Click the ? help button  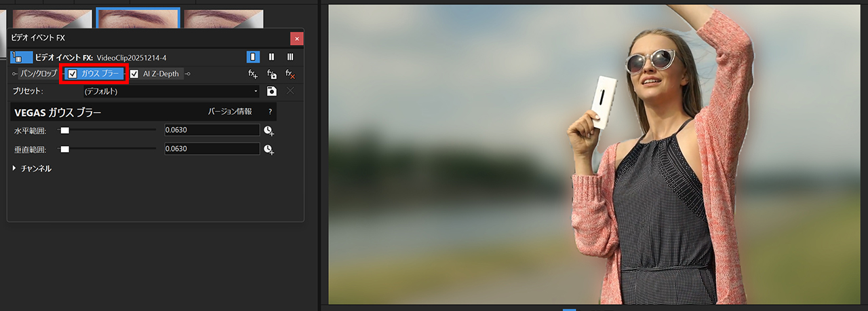pos(270,111)
